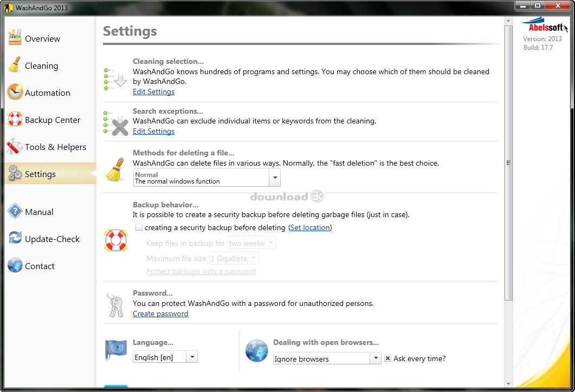Click the Password keys icon

tap(115, 305)
